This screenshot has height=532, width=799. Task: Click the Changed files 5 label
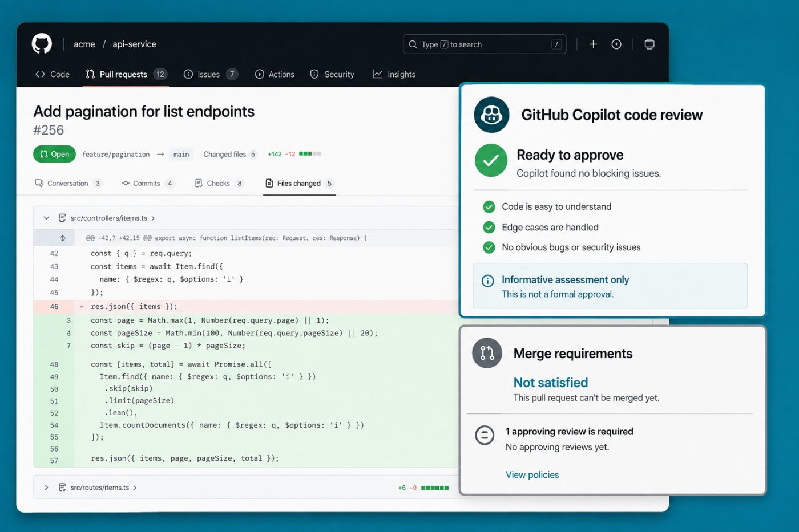click(231, 154)
